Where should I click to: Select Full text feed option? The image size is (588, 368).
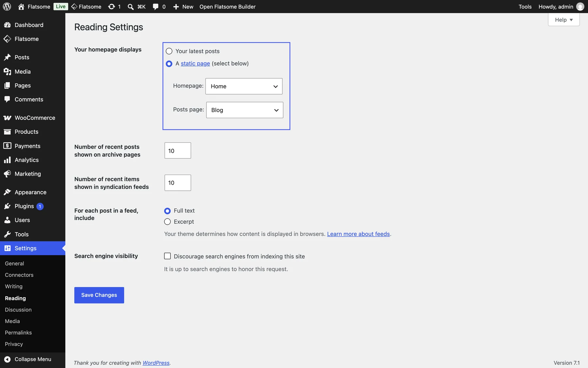(167, 211)
